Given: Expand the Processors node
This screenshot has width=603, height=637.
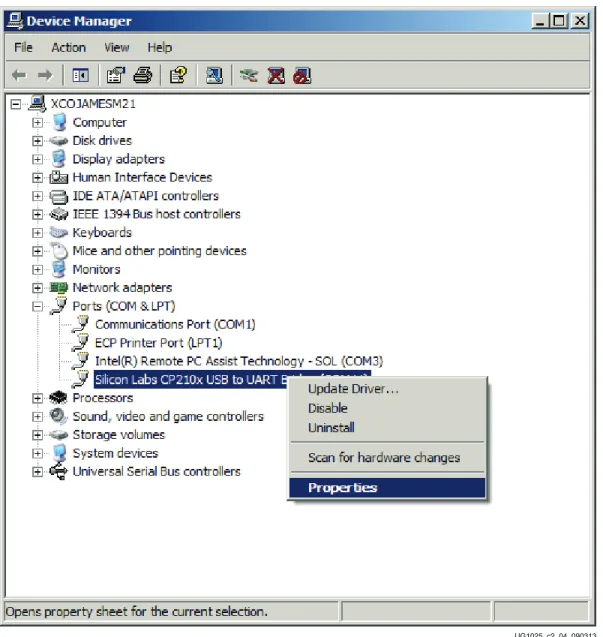Looking at the screenshot, I should tap(37, 398).
